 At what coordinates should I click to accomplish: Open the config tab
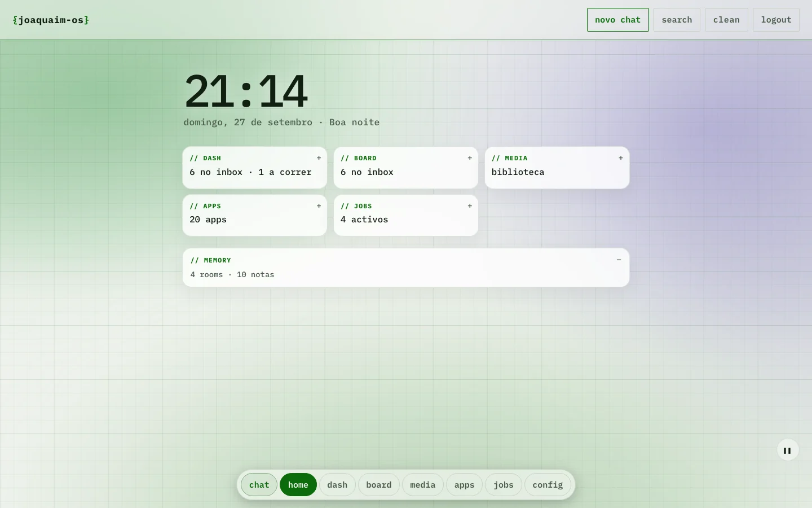pos(548,485)
